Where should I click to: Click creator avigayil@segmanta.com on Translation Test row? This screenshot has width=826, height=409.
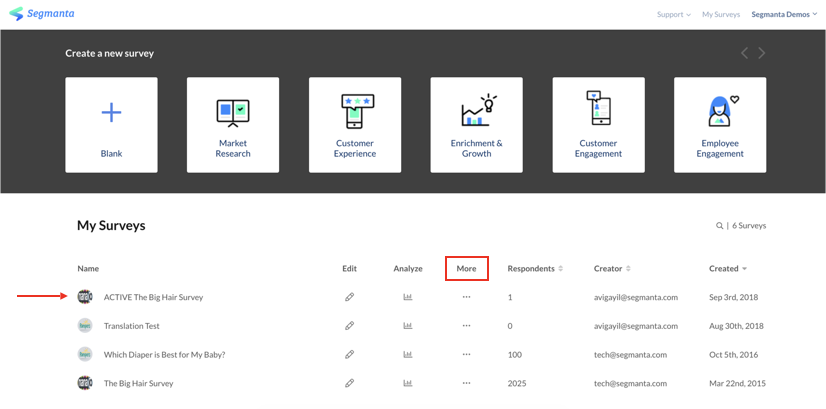click(636, 326)
